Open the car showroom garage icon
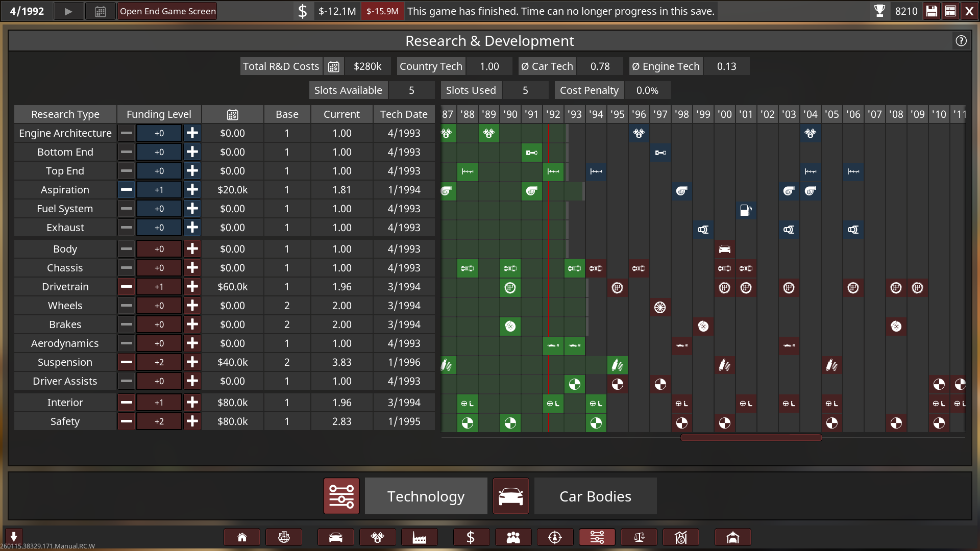980x551 pixels. (732, 537)
